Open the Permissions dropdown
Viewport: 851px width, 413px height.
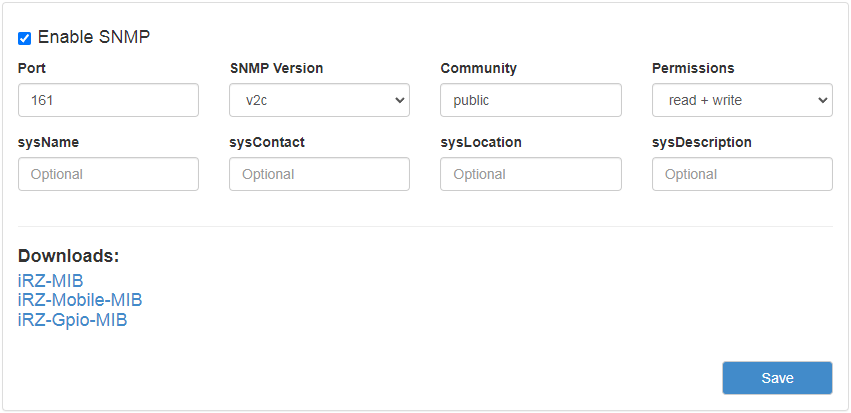[742, 100]
